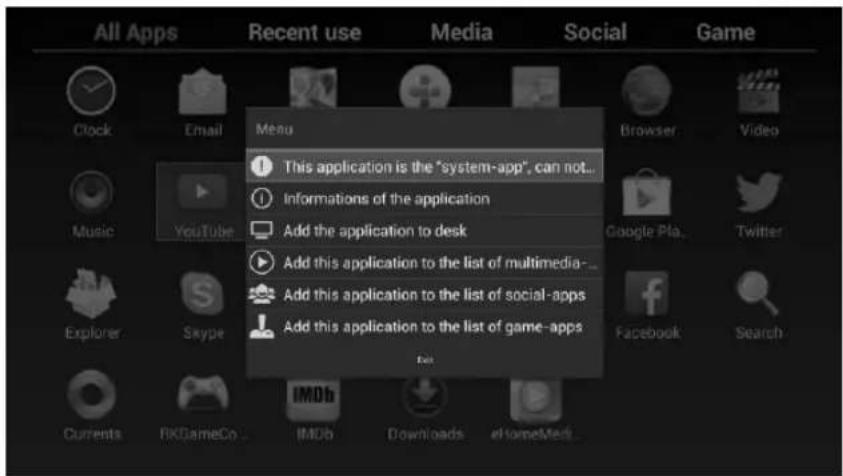Click the people icon beside social-apps entry

tap(262, 295)
